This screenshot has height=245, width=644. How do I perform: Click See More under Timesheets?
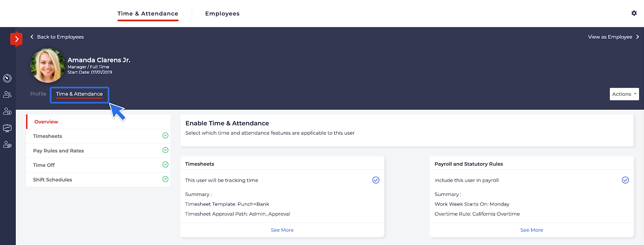click(282, 230)
